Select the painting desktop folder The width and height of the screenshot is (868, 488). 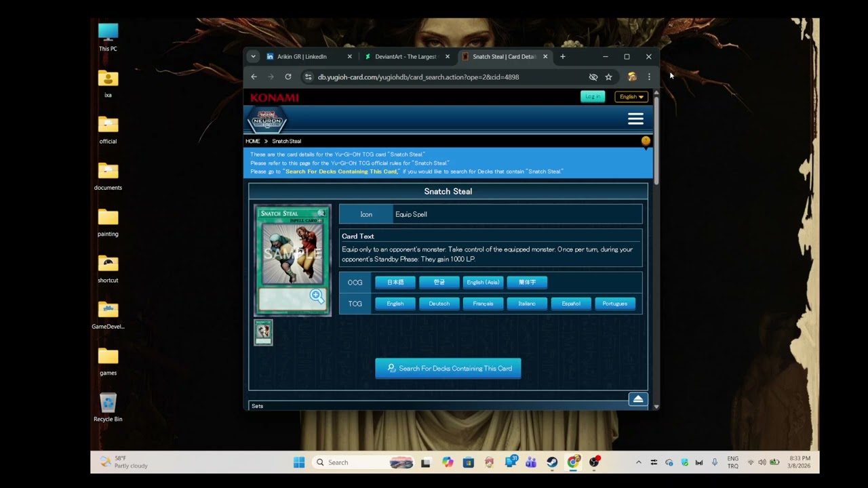click(108, 222)
